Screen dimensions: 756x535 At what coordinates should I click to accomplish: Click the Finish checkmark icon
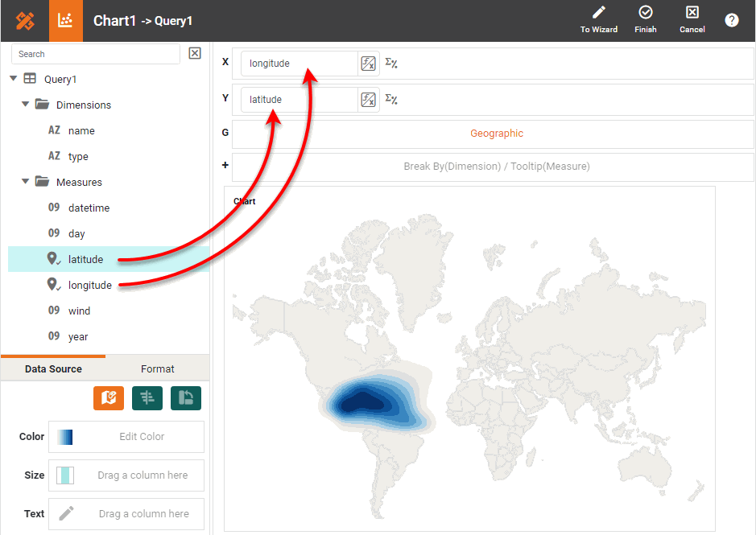(x=645, y=13)
